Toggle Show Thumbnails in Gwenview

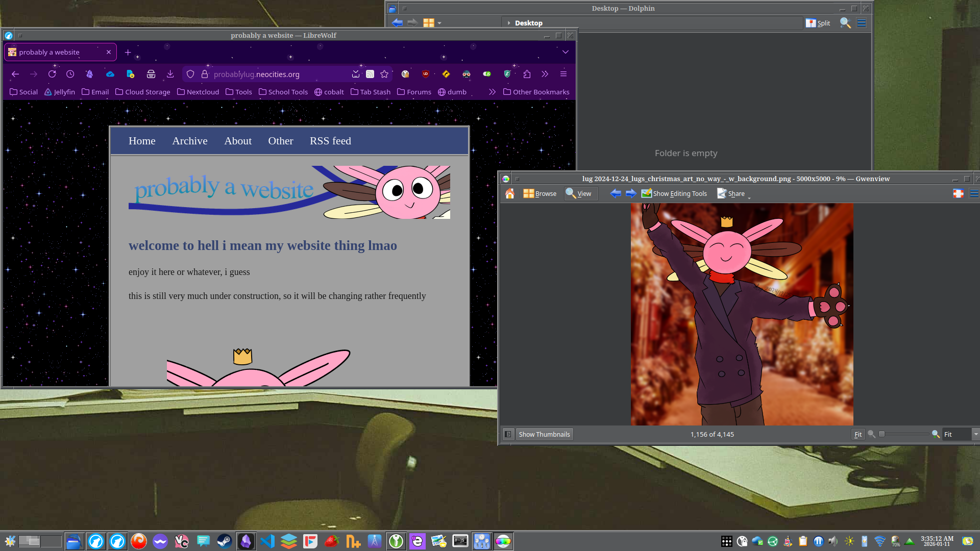pos(544,434)
